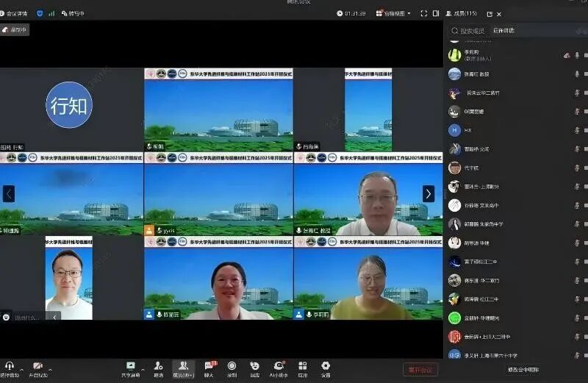Go to next video page with right arrow
The width and height of the screenshot is (588, 383).
coord(429,194)
